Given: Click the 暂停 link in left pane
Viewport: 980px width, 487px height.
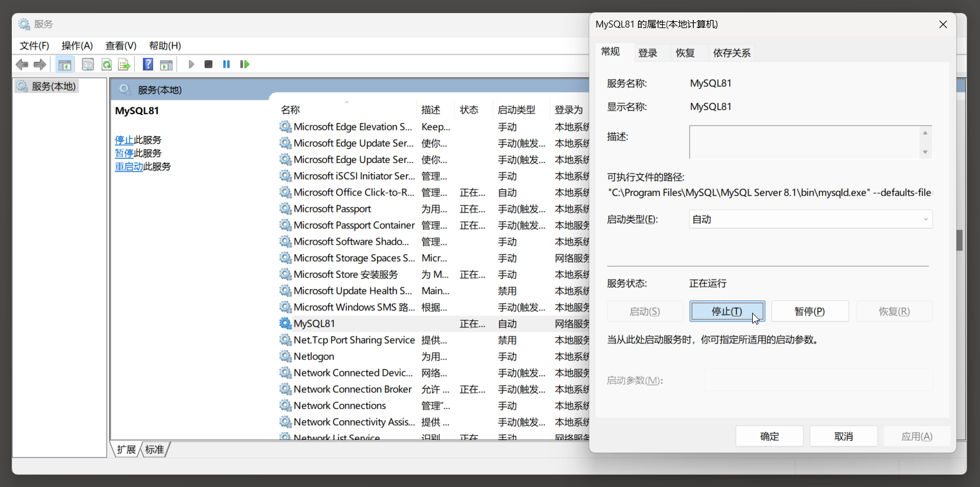Looking at the screenshot, I should [124, 153].
